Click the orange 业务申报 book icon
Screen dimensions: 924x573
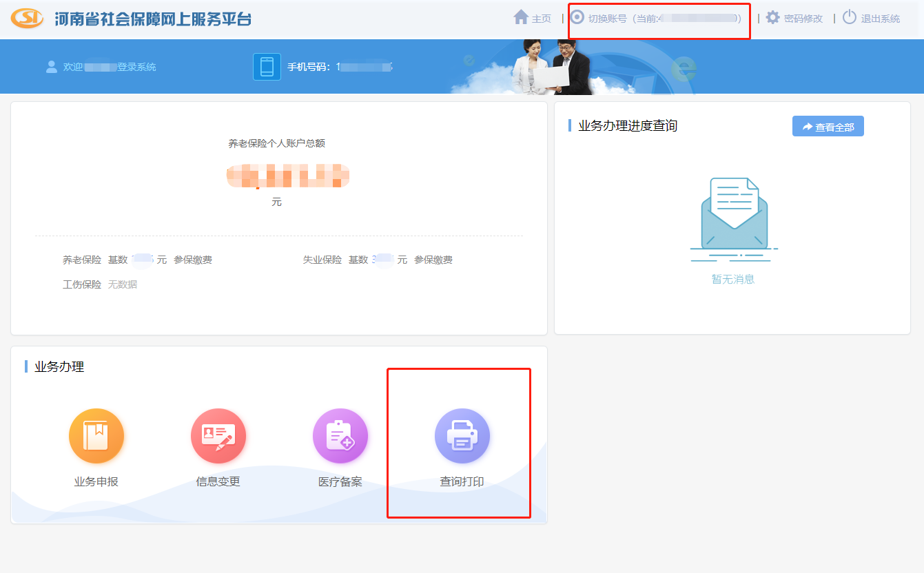pyautogui.click(x=96, y=436)
